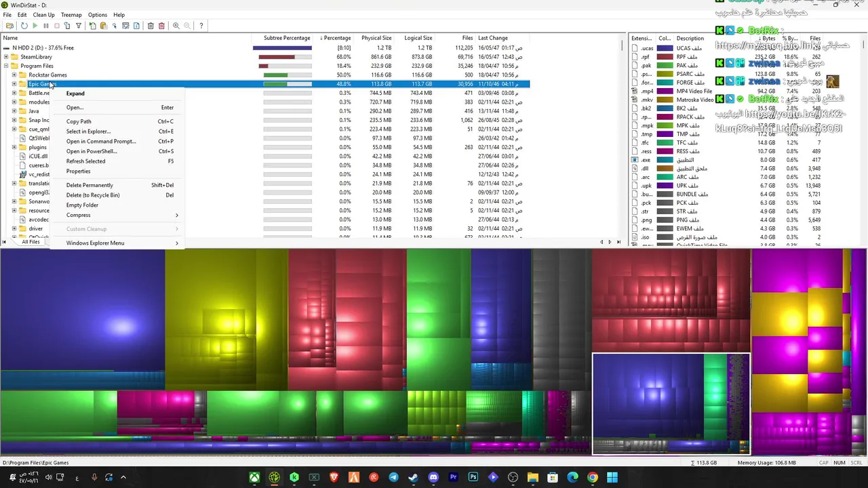Open Microsoft Edge from the taskbar
The height and width of the screenshot is (488, 868).
pyautogui.click(x=572, y=477)
